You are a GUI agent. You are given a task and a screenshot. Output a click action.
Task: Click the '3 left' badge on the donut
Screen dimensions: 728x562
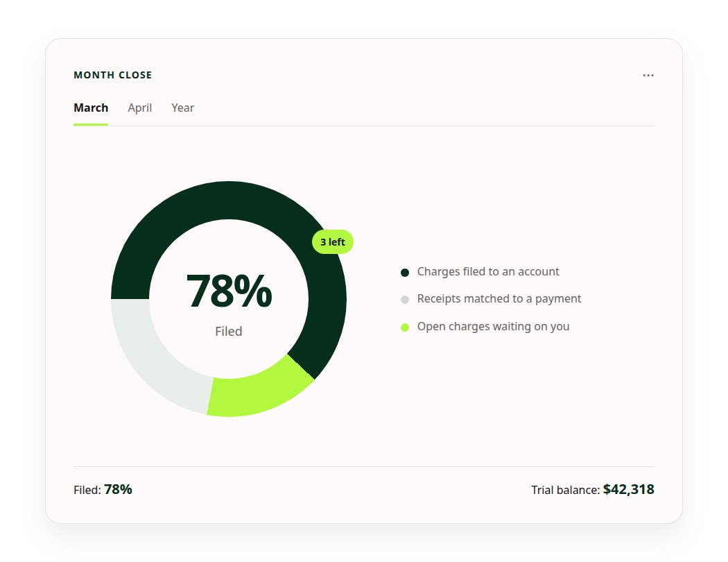332,242
